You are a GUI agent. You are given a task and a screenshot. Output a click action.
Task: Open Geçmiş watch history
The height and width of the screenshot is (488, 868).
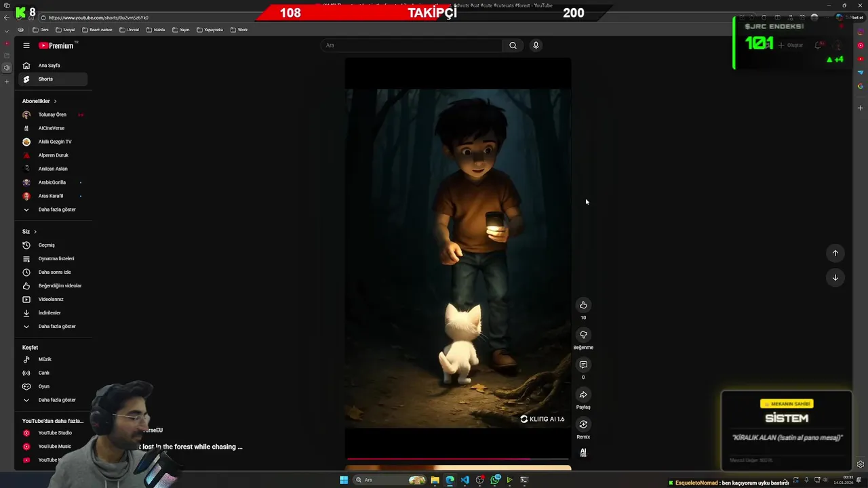(53, 245)
